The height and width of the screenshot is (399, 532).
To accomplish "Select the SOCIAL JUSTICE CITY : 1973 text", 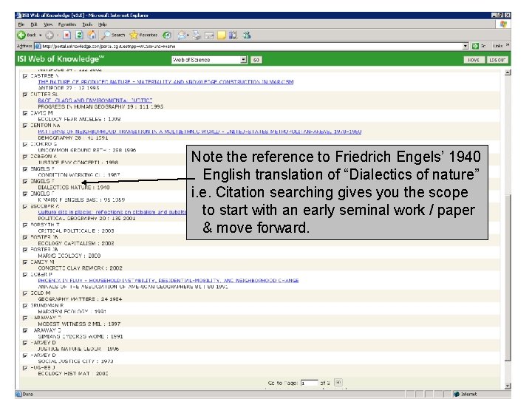I will pos(75,361).
